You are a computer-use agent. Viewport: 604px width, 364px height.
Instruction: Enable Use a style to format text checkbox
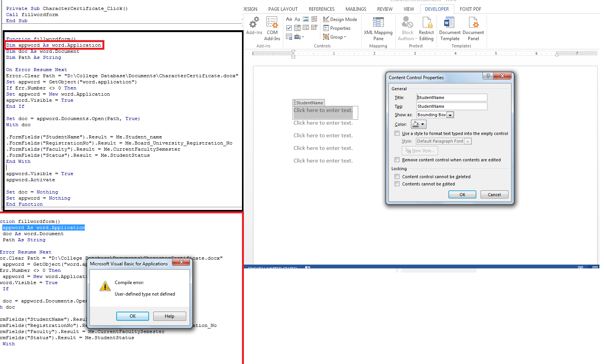tap(397, 133)
